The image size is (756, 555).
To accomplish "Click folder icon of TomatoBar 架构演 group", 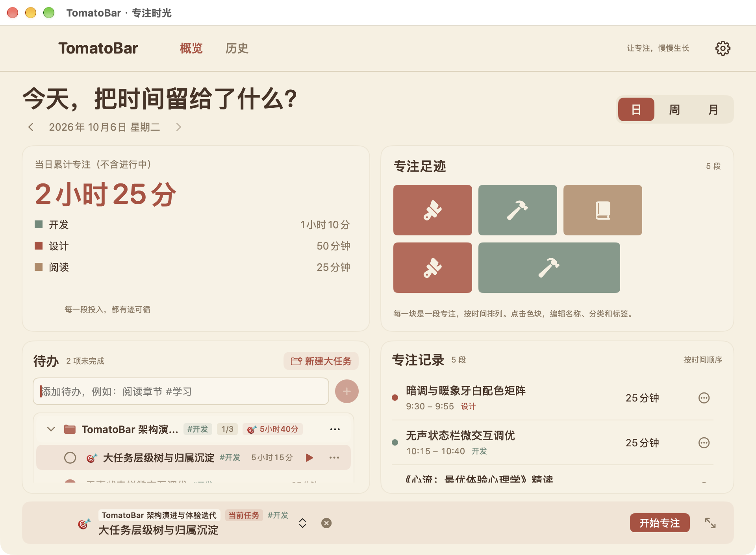I will (70, 429).
